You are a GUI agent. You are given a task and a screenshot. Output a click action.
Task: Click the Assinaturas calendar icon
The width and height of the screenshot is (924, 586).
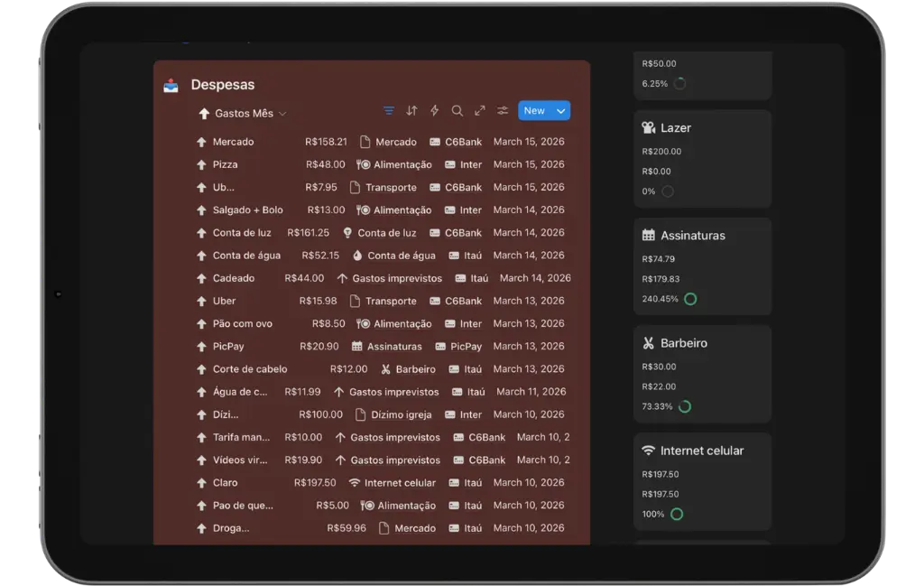coord(648,236)
